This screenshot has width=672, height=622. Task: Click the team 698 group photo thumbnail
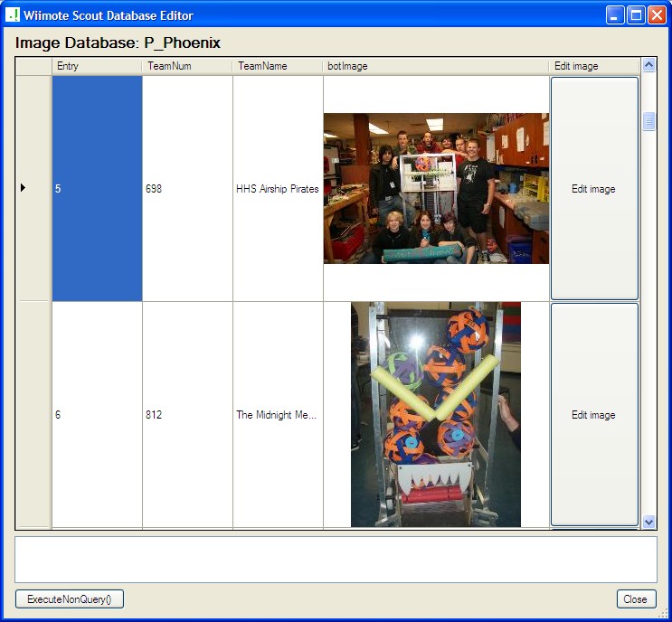click(436, 188)
